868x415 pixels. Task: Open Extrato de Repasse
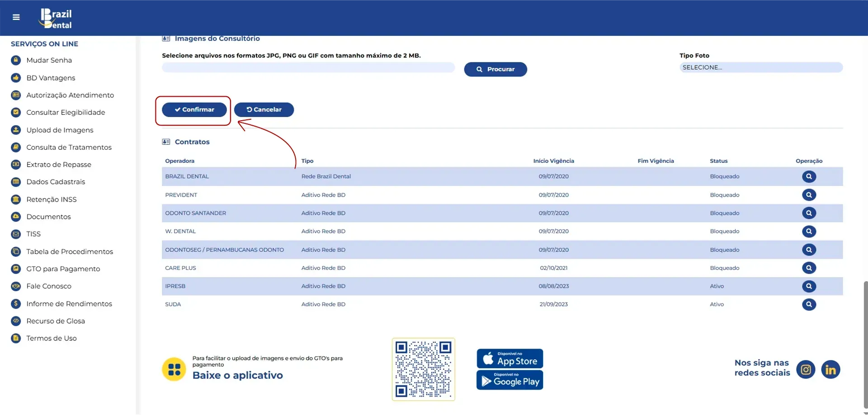point(59,165)
